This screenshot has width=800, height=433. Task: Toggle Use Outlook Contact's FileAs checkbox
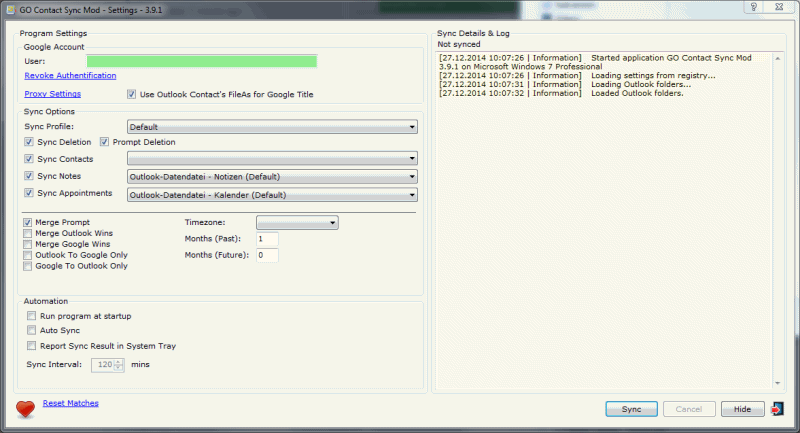pyautogui.click(x=132, y=94)
